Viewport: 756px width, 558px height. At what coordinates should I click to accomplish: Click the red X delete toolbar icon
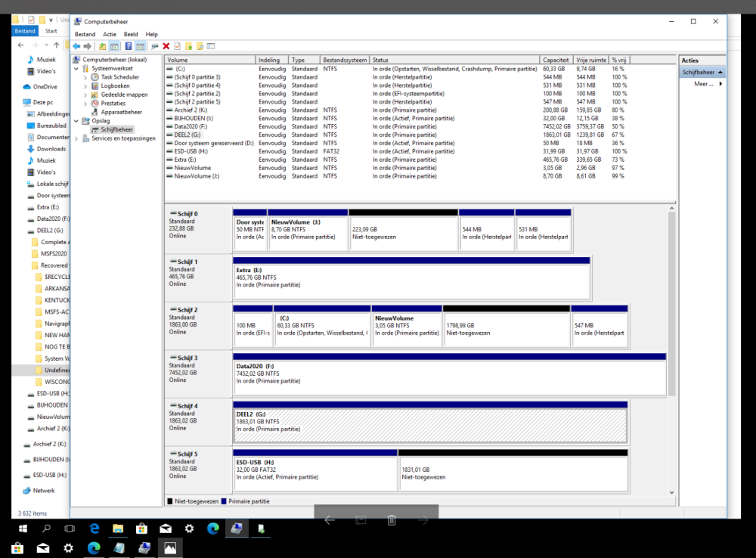click(166, 46)
